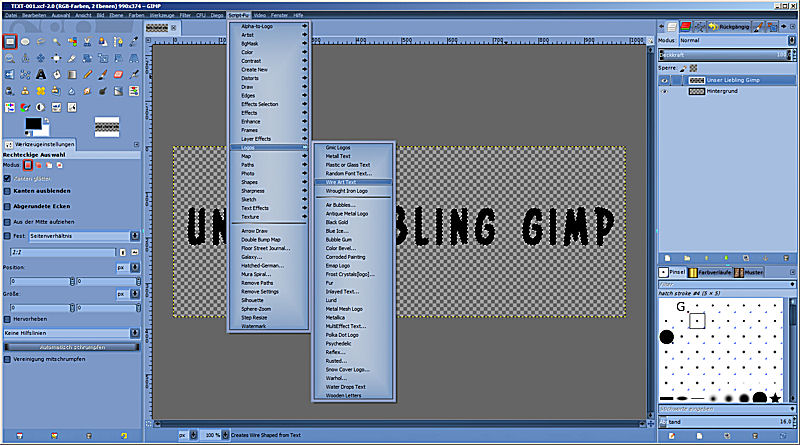This screenshot has height=445, width=800.
Task: Open the Größe unit 'px' dropdown
Action: tap(128, 294)
